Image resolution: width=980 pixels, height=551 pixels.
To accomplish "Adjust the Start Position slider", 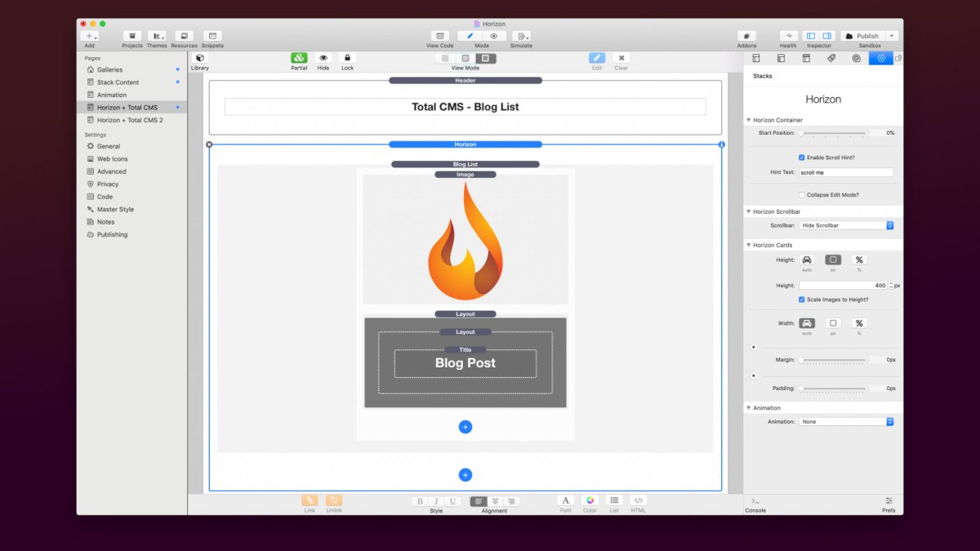I will [x=832, y=133].
